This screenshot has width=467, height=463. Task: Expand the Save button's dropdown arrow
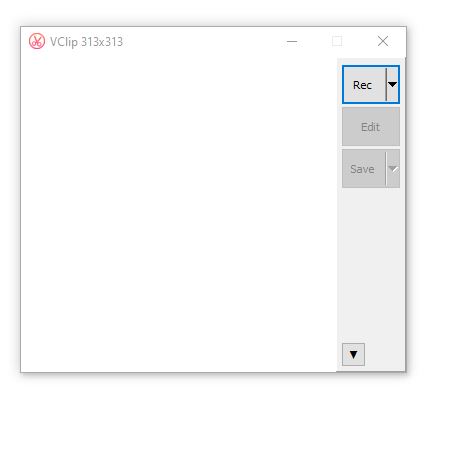pyautogui.click(x=393, y=169)
